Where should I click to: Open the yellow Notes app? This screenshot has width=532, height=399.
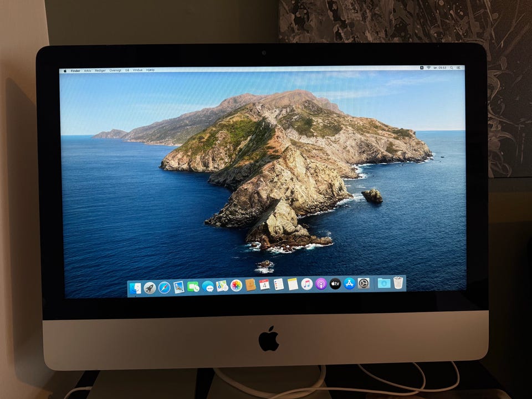tap(293, 284)
